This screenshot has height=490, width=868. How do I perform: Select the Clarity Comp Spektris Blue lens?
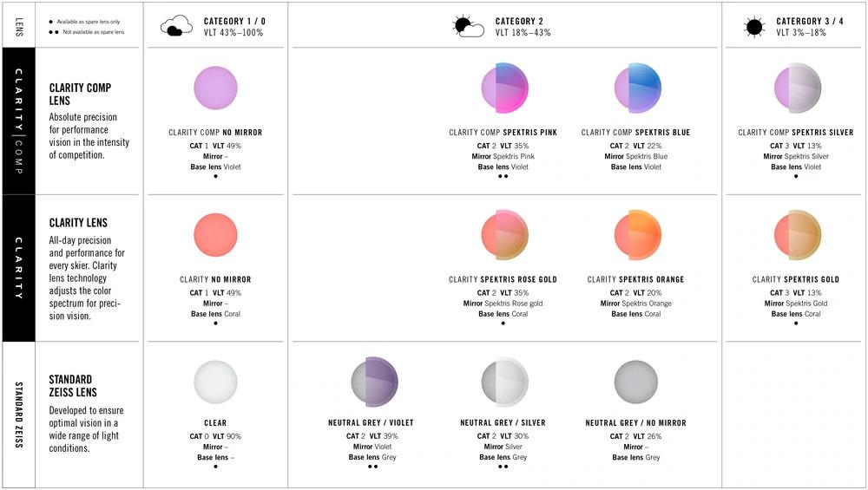tap(638, 88)
